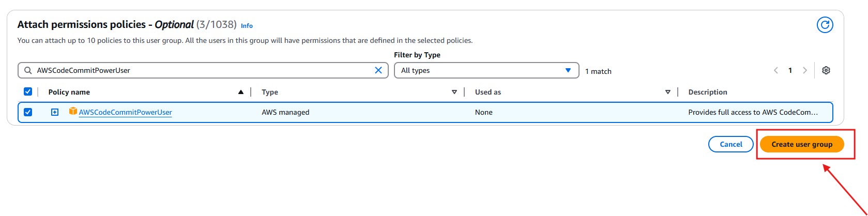The image size is (868, 216).
Task: Open the Filter by Type dropdown
Action: click(486, 70)
